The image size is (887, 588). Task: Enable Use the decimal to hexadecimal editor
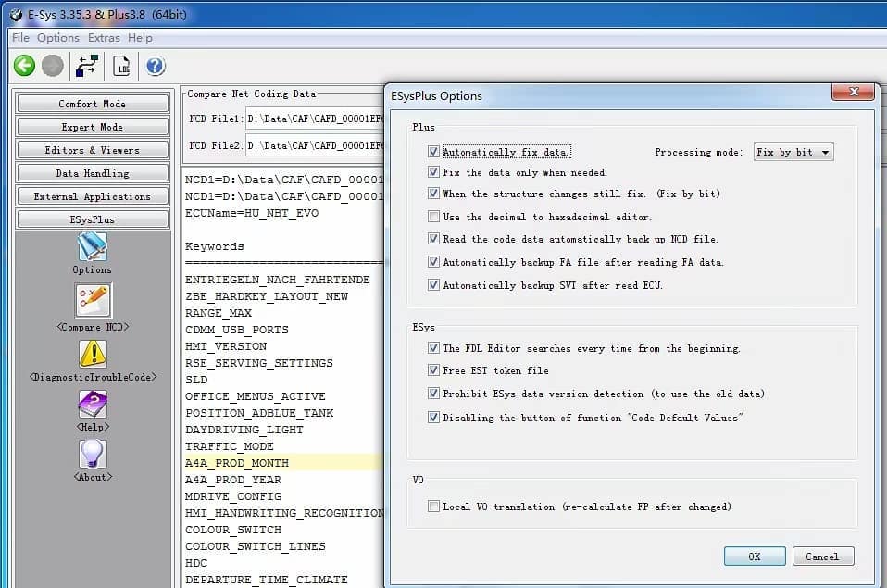(433, 216)
